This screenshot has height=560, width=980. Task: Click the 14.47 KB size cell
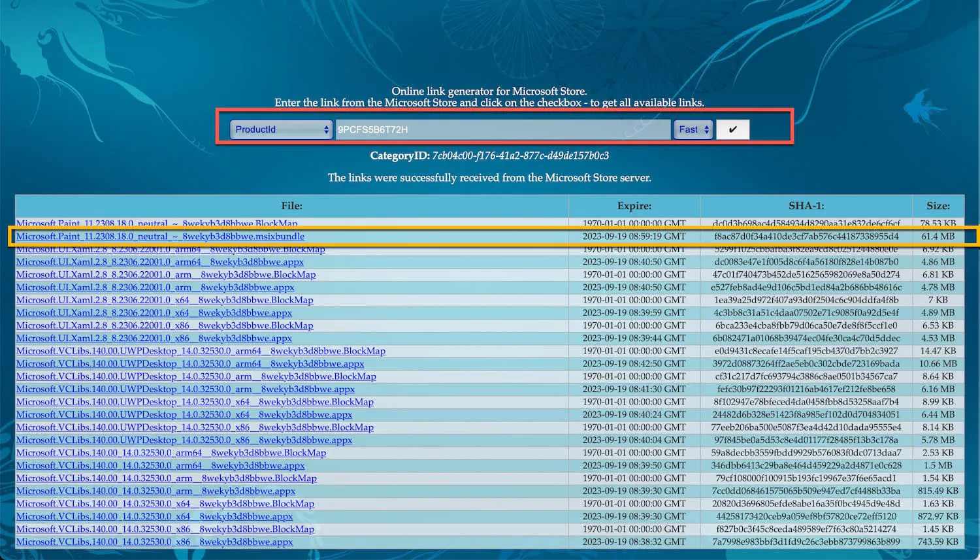tap(938, 351)
